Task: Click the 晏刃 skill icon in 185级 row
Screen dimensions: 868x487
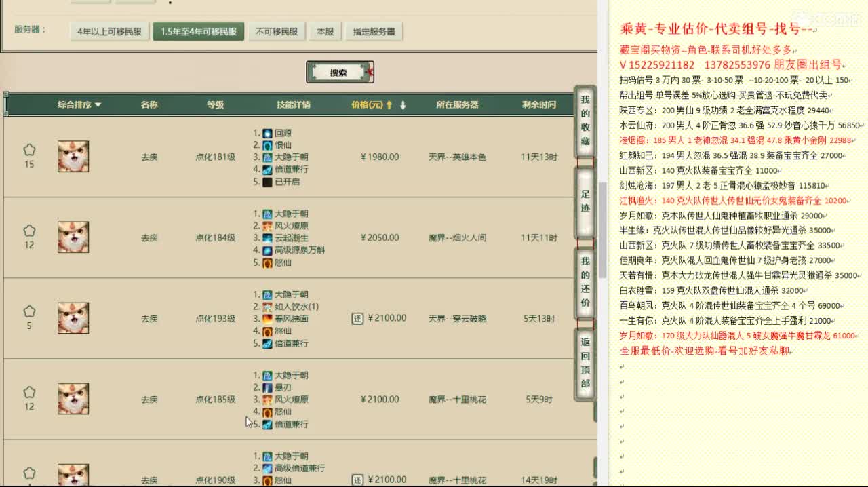Action: 267,387
